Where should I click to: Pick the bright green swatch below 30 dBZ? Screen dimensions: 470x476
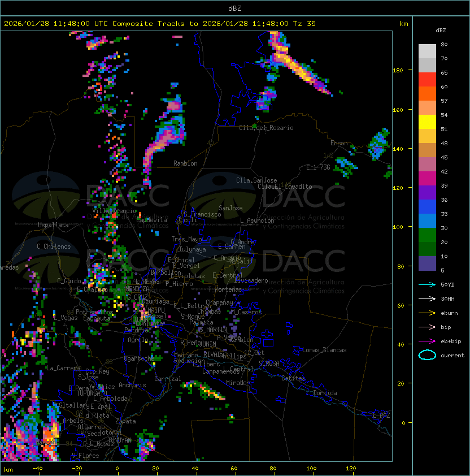427,235
